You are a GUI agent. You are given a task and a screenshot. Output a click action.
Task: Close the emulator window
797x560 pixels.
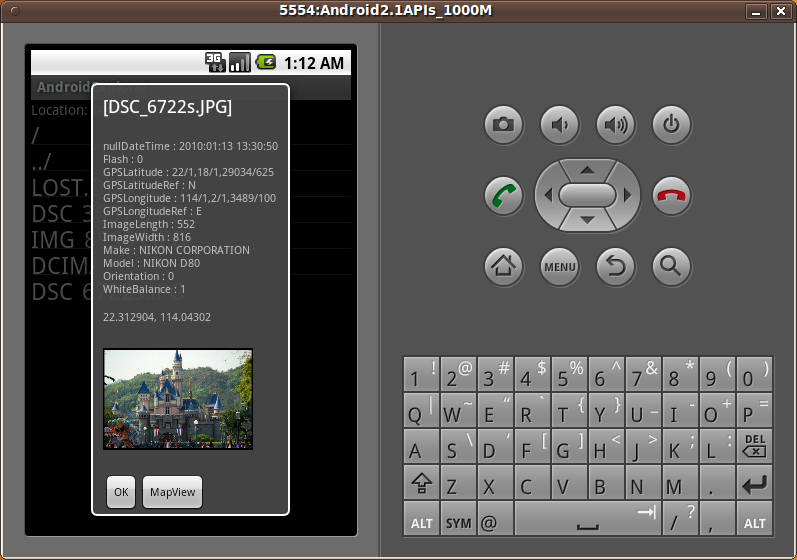pyautogui.click(x=780, y=11)
